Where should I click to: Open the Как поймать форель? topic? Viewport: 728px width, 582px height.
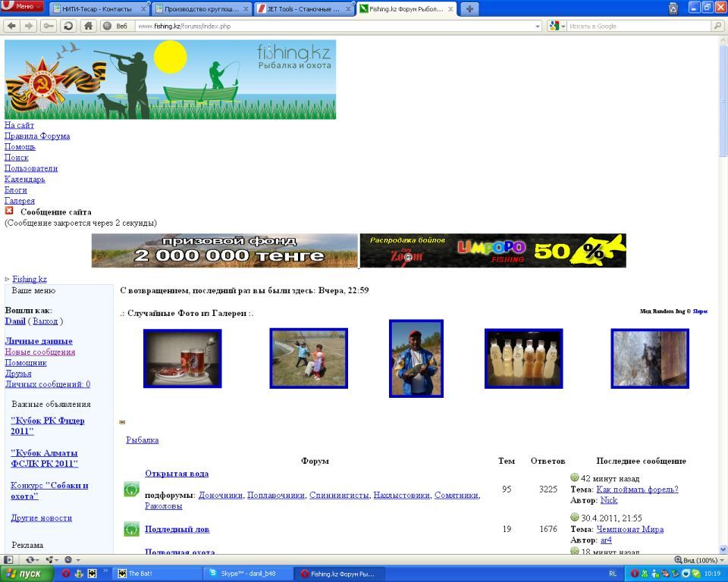(637, 490)
